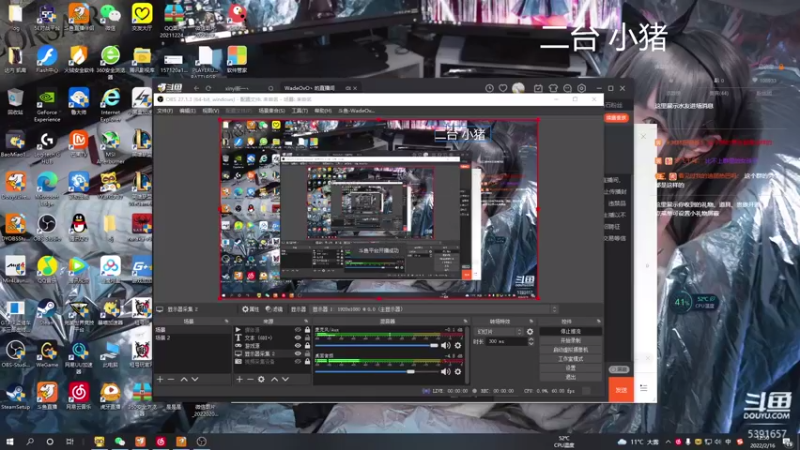Click the Start Virtual Camera button
The height and width of the screenshot is (450, 800).
[x=570, y=350]
